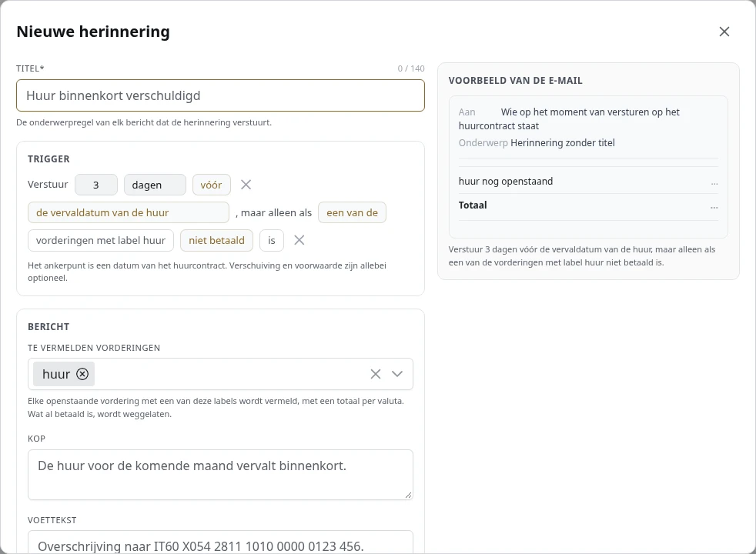The image size is (756, 554).
Task: Remove the huur label tag
Action: (x=82, y=374)
